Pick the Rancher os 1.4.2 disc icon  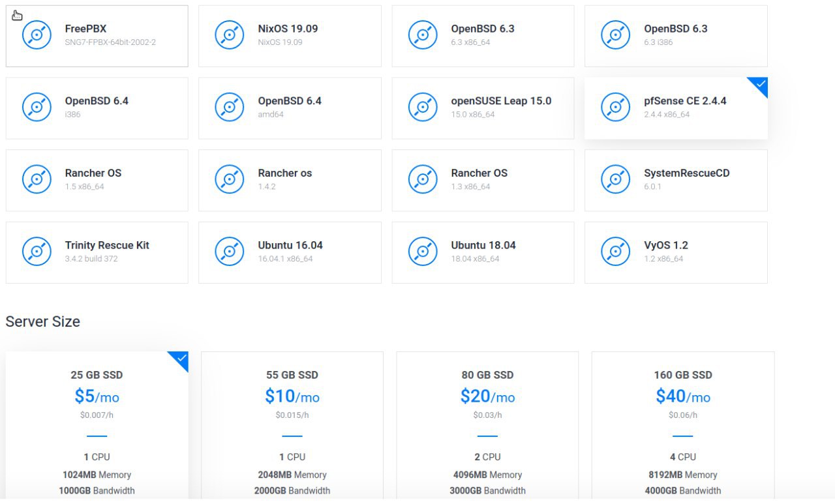click(x=230, y=180)
